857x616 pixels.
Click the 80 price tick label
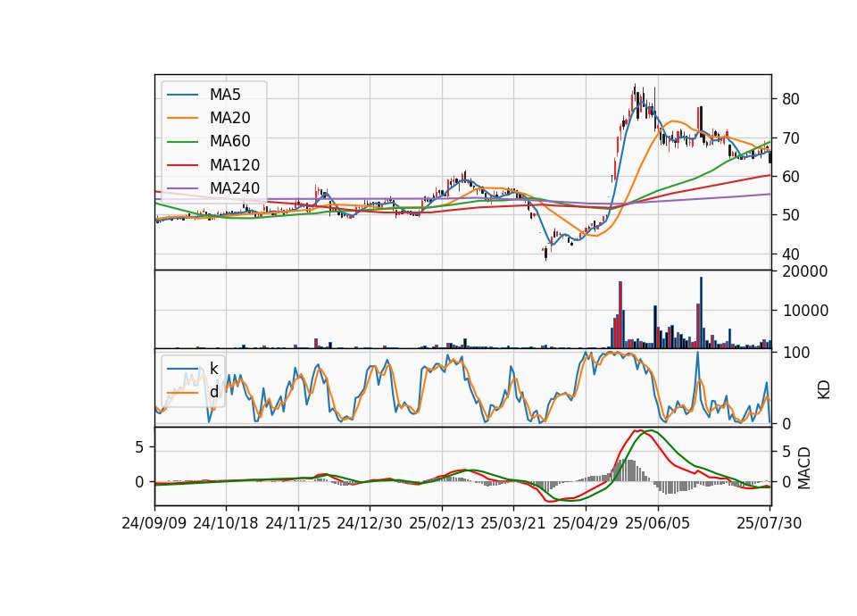pyautogui.click(x=791, y=99)
